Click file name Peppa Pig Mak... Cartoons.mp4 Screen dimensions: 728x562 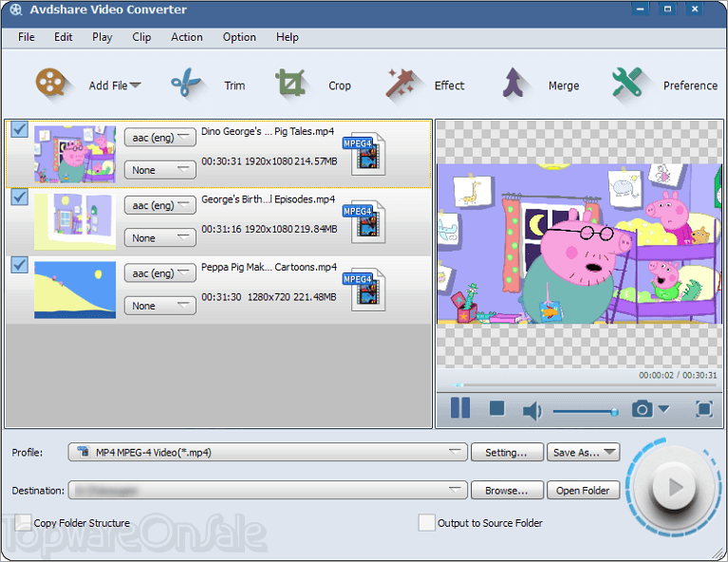pos(269,267)
